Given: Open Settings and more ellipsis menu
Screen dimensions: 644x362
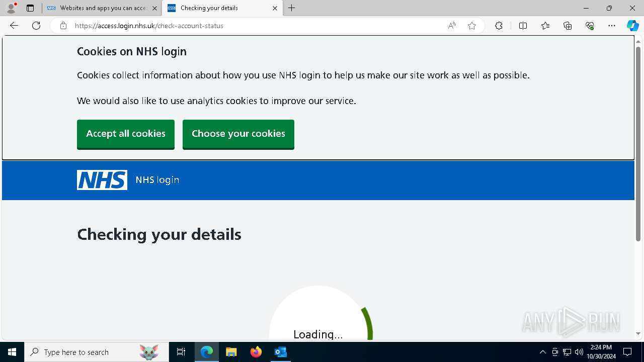Looking at the screenshot, I should [x=612, y=26].
